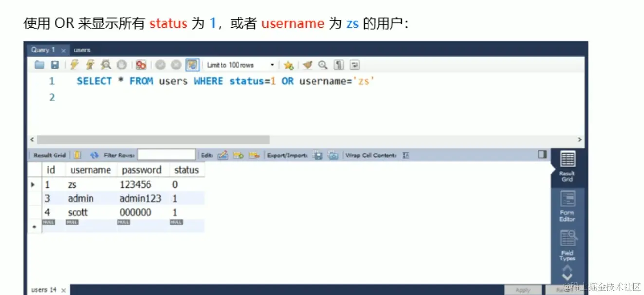Close the Query 1 tab
644x295 pixels.
pyautogui.click(x=63, y=50)
